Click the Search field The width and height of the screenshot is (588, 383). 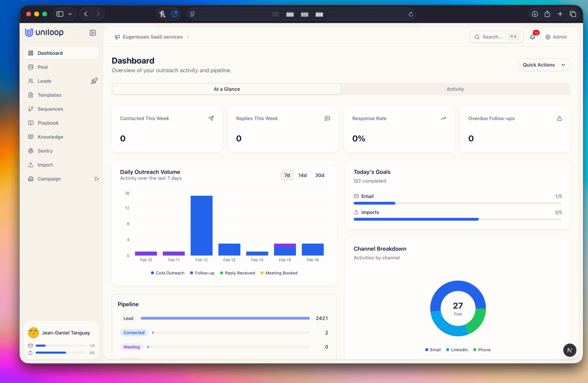[496, 37]
